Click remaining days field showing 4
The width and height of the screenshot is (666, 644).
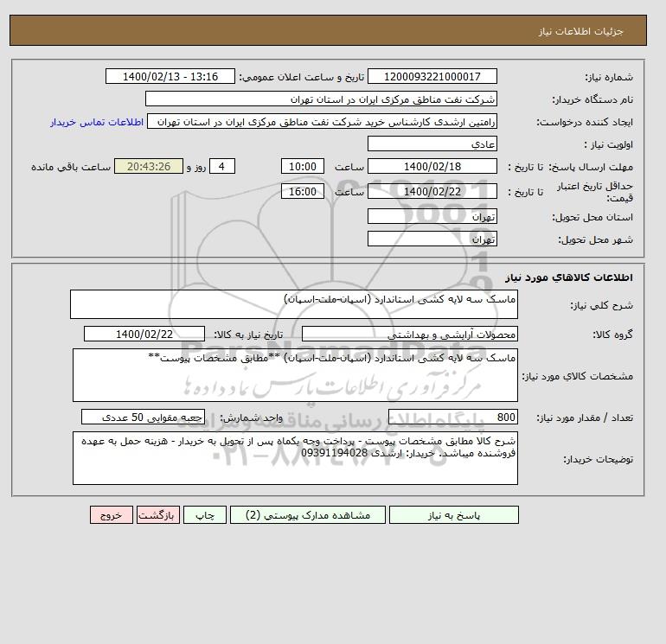pos(221,167)
